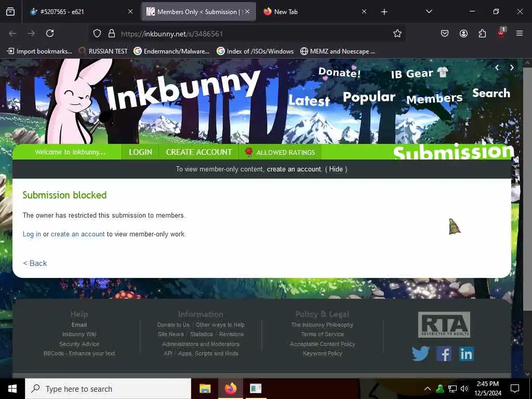
Task: Go back using the < Back link
Action: 35,263
